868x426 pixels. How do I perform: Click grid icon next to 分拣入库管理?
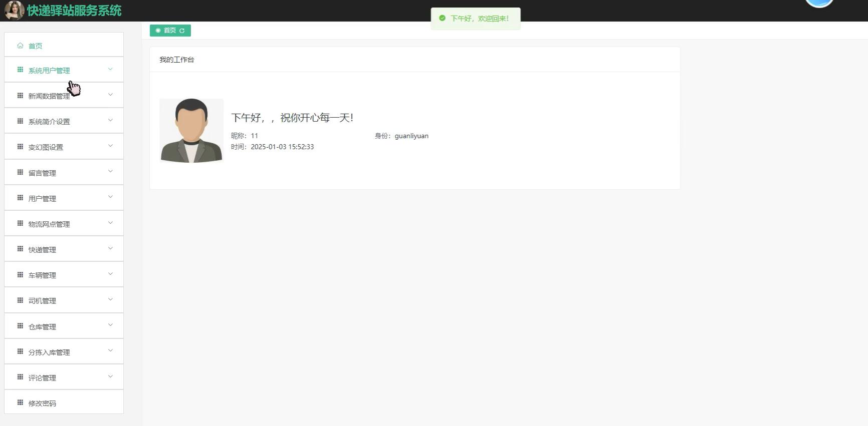click(x=20, y=351)
